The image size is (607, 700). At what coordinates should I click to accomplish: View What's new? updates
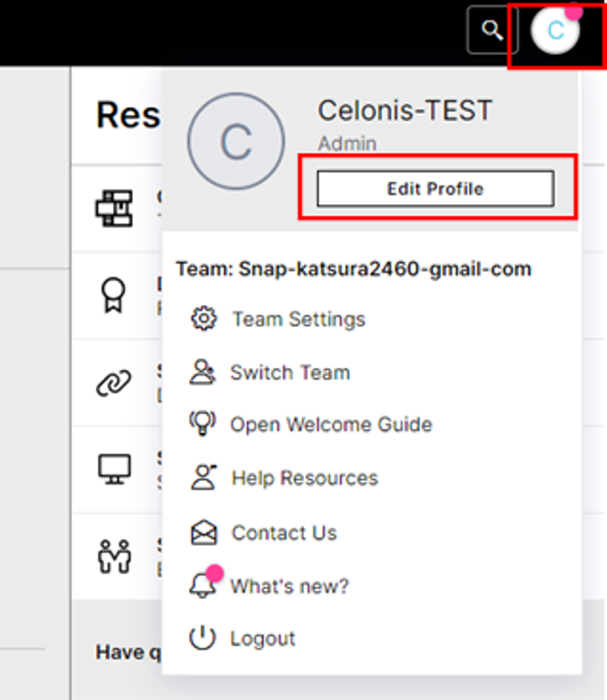(x=290, y=586)
